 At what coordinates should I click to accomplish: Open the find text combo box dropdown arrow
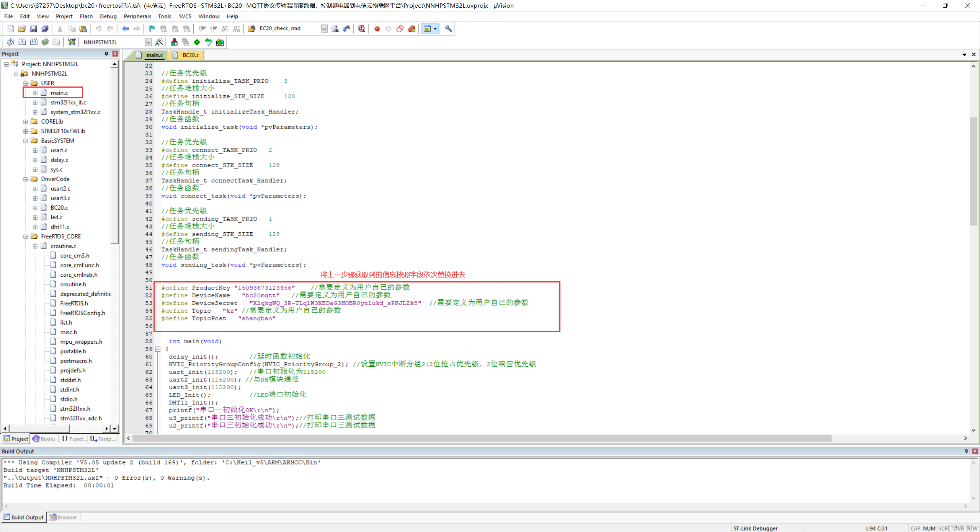click(x=324, y=29)
